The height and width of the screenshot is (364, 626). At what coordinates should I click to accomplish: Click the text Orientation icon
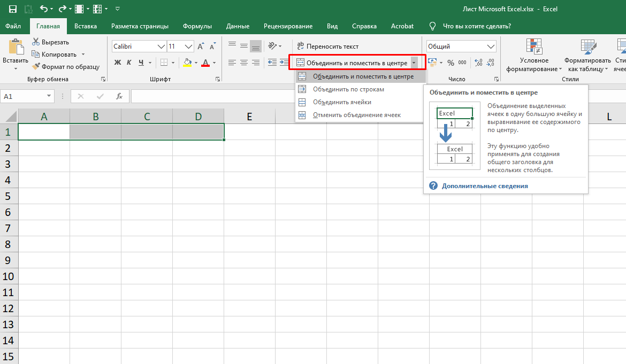point(273,46)
